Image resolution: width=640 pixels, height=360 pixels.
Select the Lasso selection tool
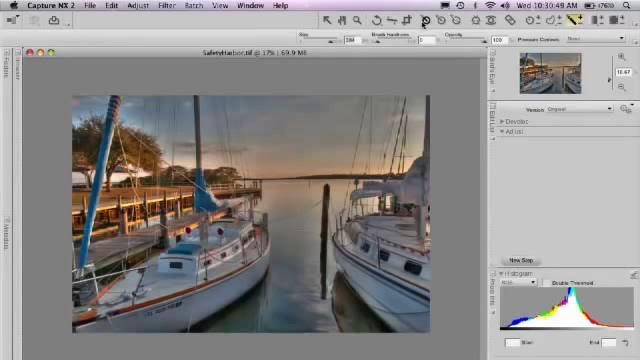[x=553, y=20]
